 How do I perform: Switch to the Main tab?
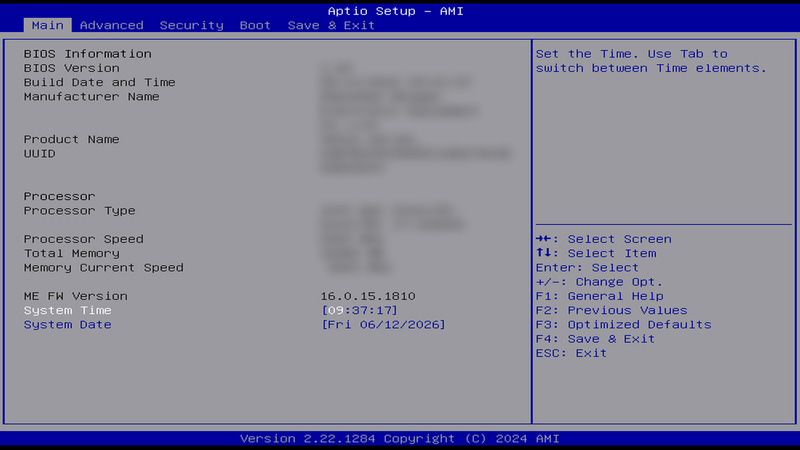tap(47, 25)
